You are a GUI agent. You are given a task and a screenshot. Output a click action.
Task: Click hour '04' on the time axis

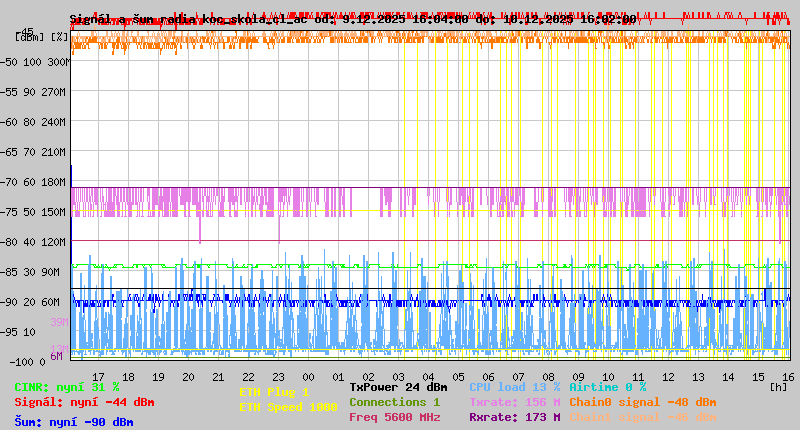point(429,377)
